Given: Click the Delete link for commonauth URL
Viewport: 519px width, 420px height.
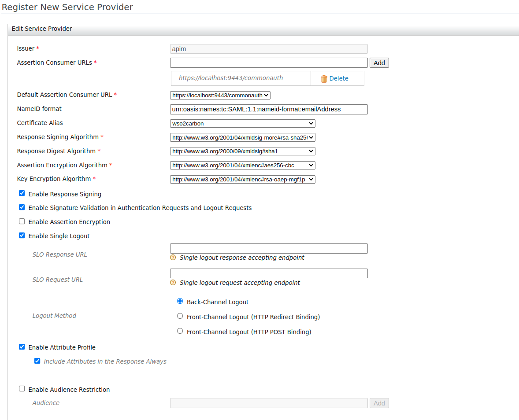Looking at the screenshot, I should click(338, 78).
